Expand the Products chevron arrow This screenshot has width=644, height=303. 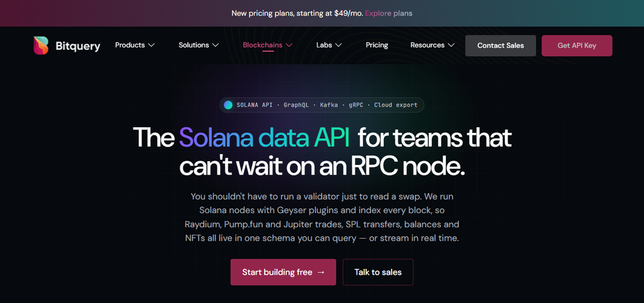(151, 45)
